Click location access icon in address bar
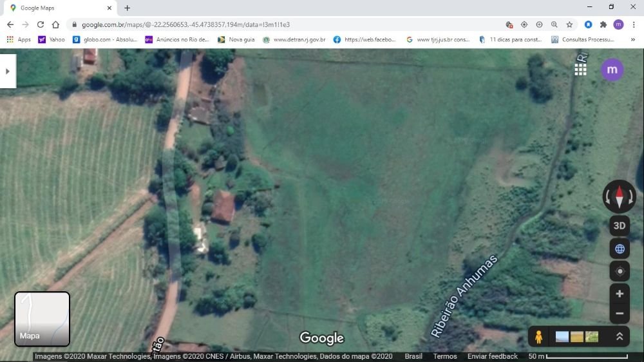The image size is (644, 362). [x=524, y=24]
